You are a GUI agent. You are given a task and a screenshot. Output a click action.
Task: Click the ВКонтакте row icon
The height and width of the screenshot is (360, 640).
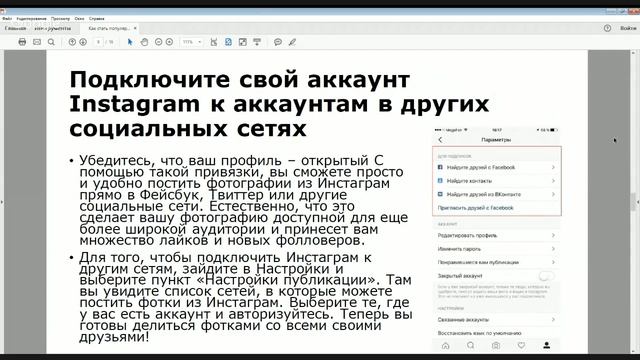pyautogui.click(x=440, y=194)
